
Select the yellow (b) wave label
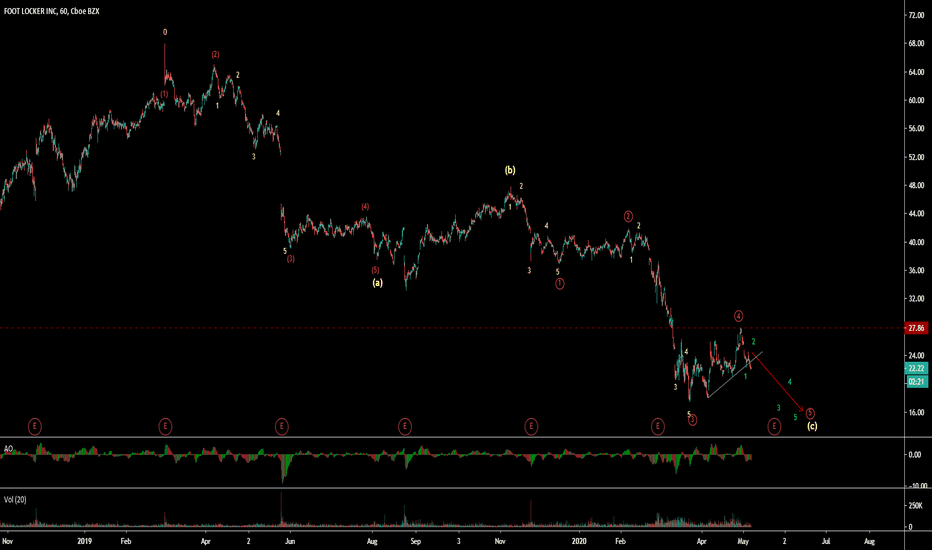click(510, 170)
